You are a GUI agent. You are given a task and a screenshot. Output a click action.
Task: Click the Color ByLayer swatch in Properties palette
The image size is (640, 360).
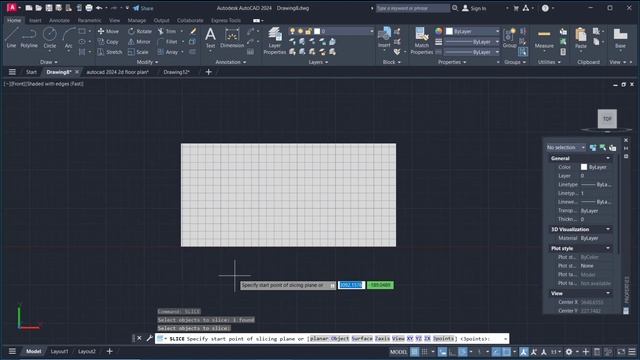[584, 167]
